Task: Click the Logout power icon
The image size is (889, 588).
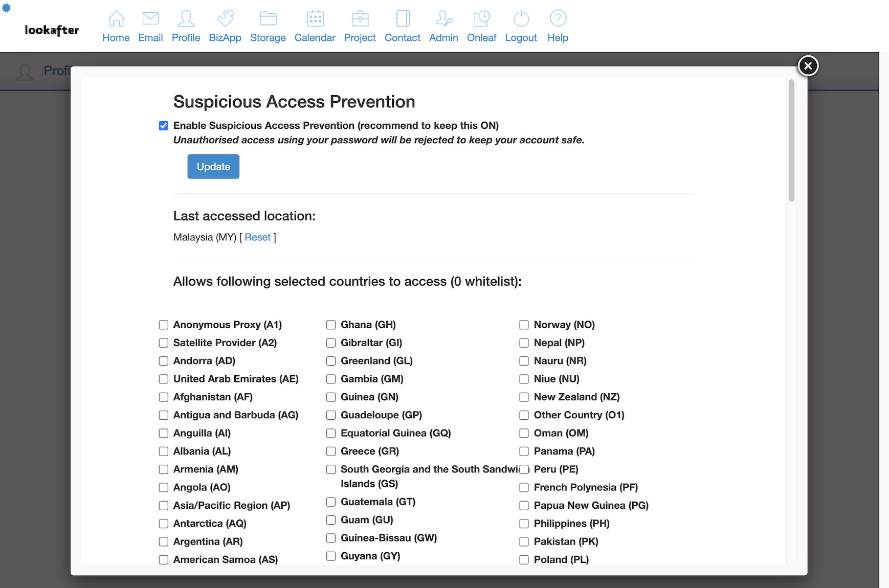Action: pos(521,19)
